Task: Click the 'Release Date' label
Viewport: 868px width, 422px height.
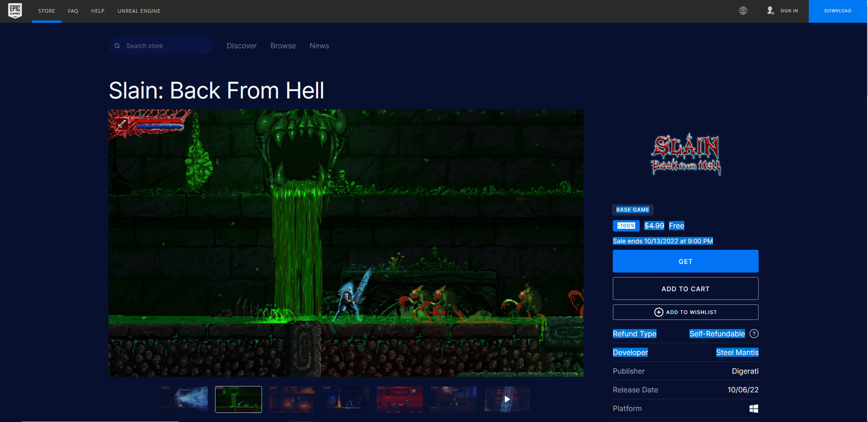Action: 636,390
